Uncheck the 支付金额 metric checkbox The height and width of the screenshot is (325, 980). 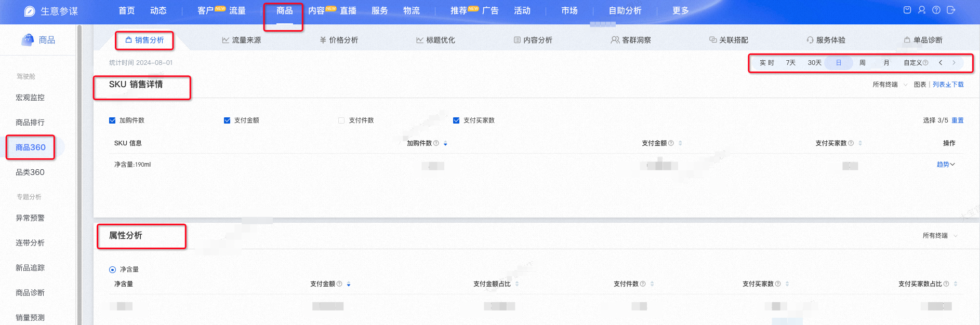227,120
